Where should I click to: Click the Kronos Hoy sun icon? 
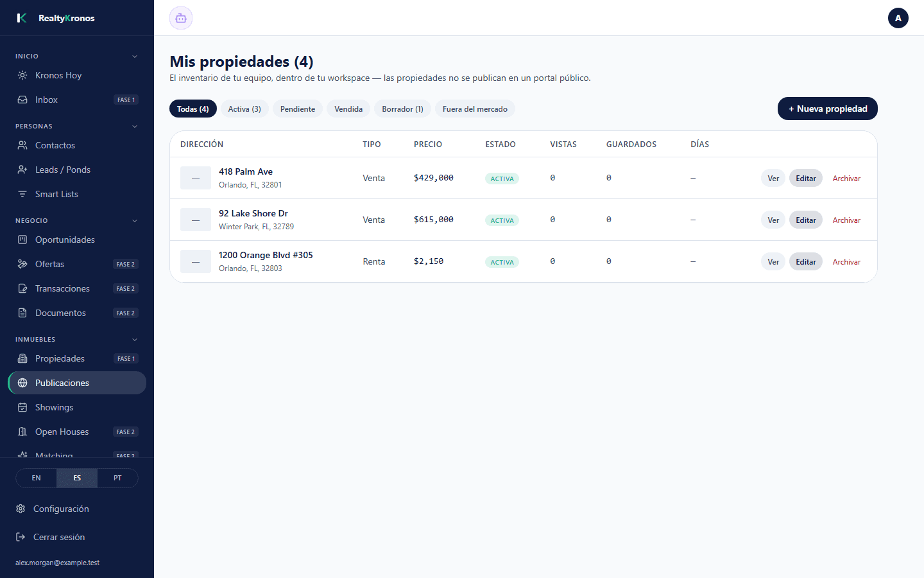(x=22, y=75)
